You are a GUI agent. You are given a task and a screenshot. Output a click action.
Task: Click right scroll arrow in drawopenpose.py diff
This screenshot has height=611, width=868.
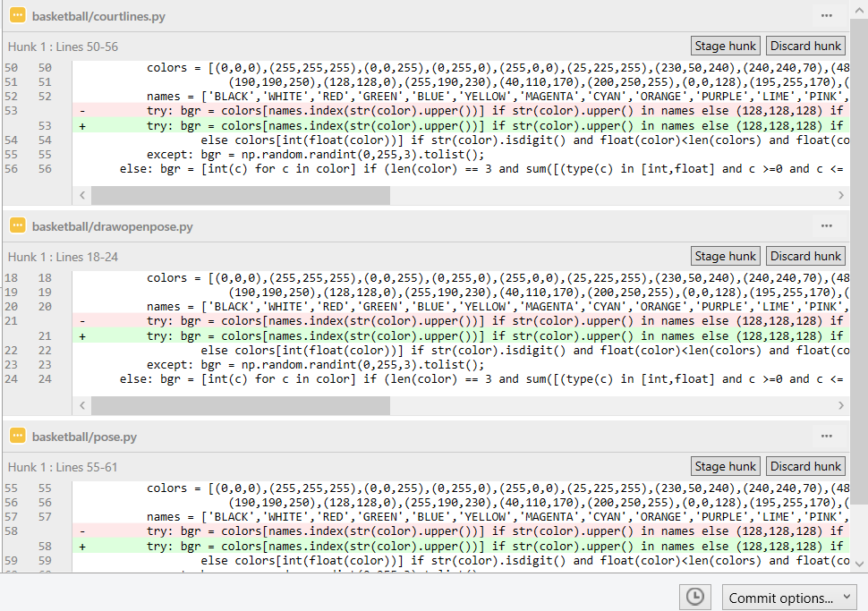(x=841, y=405)
